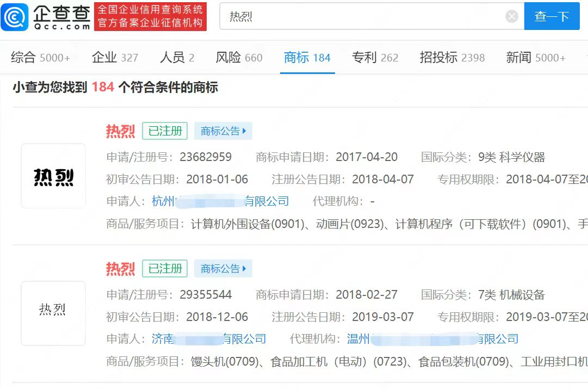This screenshot has width=588, height=389.
Task: Open the 济南 applicant company link
Action: point(209,339)
